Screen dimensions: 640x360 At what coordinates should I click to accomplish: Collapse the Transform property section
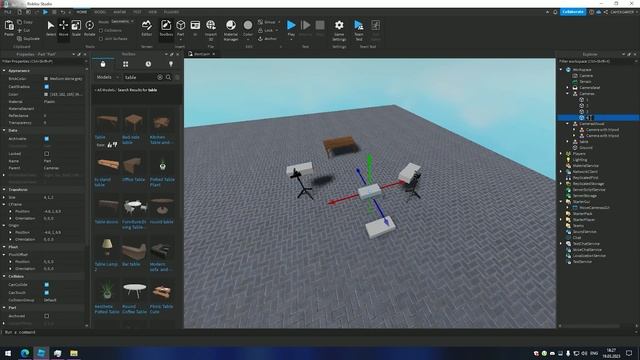click(x=4, y=189)
